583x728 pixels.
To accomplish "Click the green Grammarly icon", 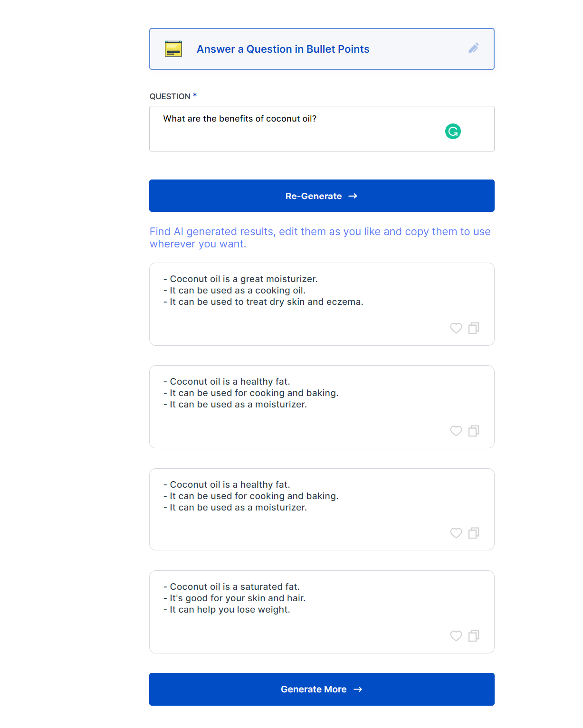I will point(453,131).
